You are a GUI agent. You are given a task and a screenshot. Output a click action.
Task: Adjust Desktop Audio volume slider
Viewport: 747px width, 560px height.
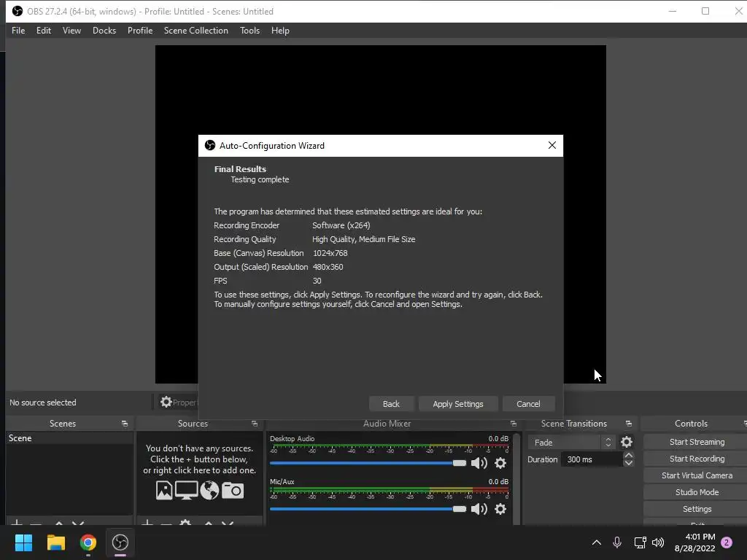coord(368,463)
